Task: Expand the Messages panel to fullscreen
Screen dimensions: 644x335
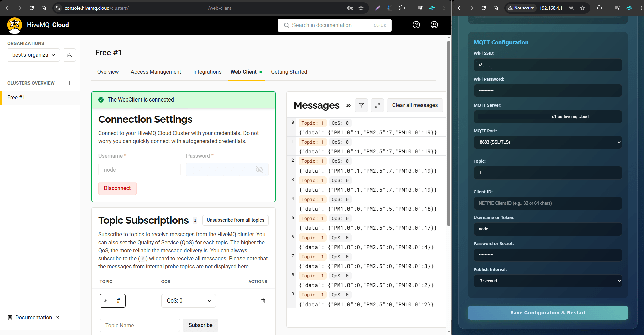Action: (x=377, y=105)
